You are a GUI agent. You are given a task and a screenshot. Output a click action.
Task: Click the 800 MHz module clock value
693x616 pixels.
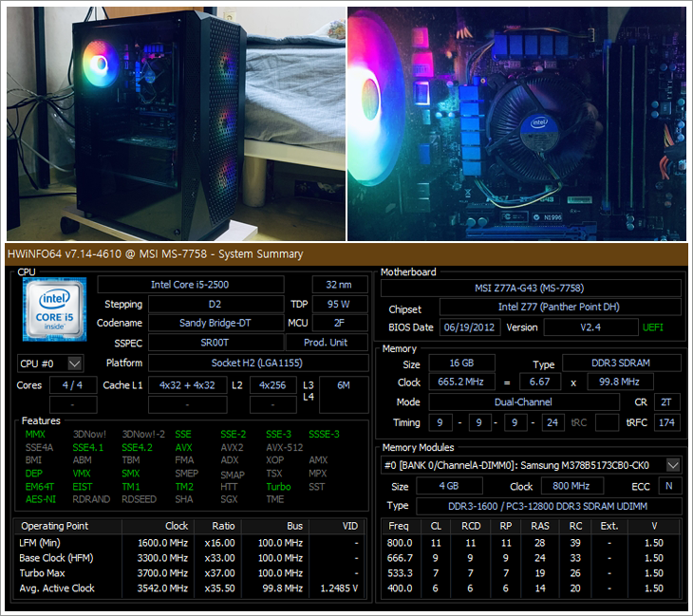point(571,486)
